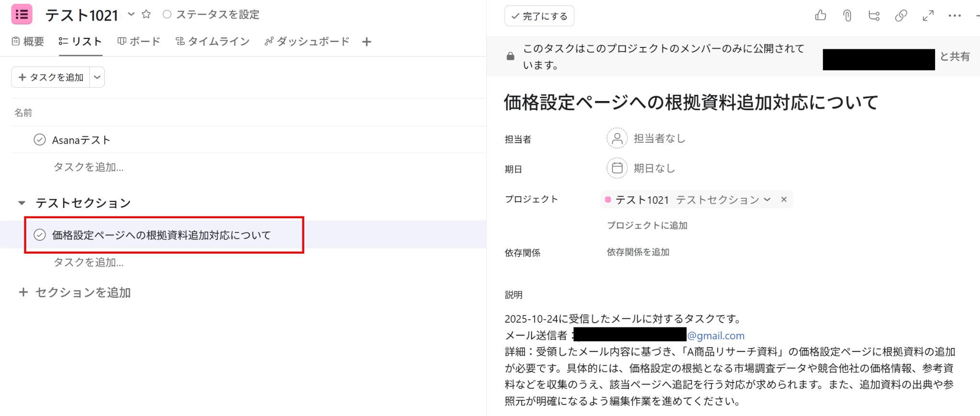Switch to the リスト tab
Image resolution: width=980 pixels, height=416 pixels.
click(x=80, y=42)
